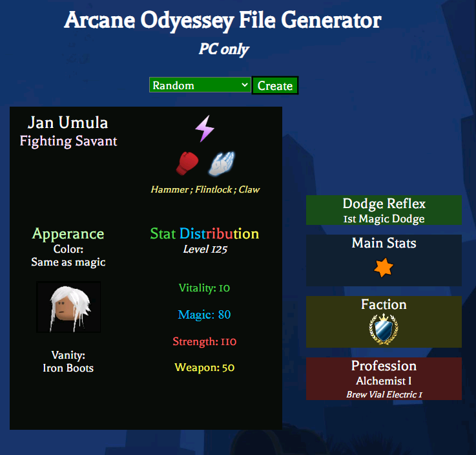Click the Brew Vial Electric 1 text

[x=384, y=394]
